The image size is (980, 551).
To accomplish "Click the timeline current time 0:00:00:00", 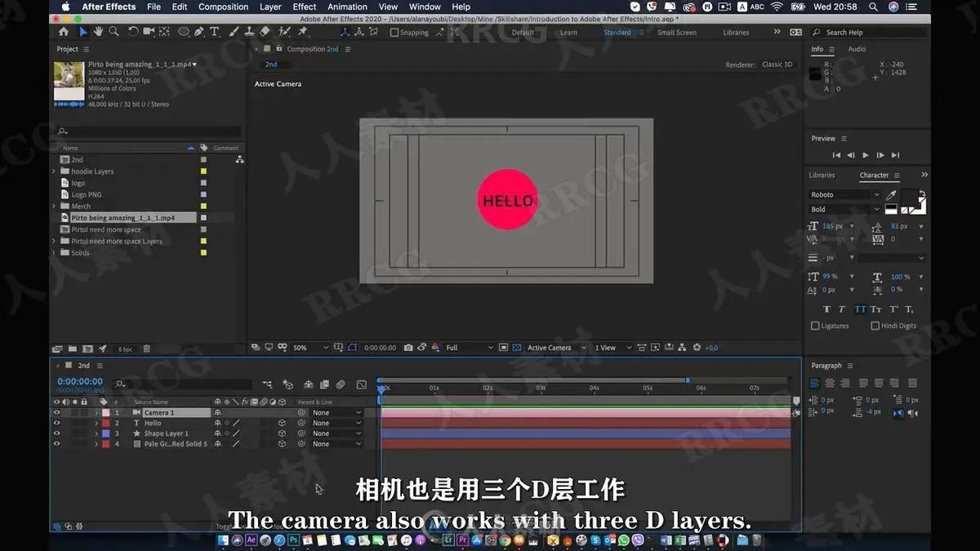I will tap(80, 381).
